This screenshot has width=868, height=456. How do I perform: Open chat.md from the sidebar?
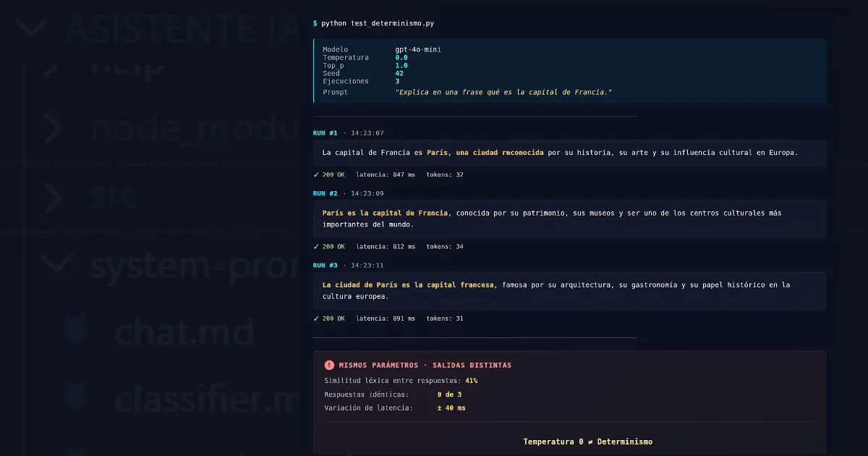(x=185, y=333)
